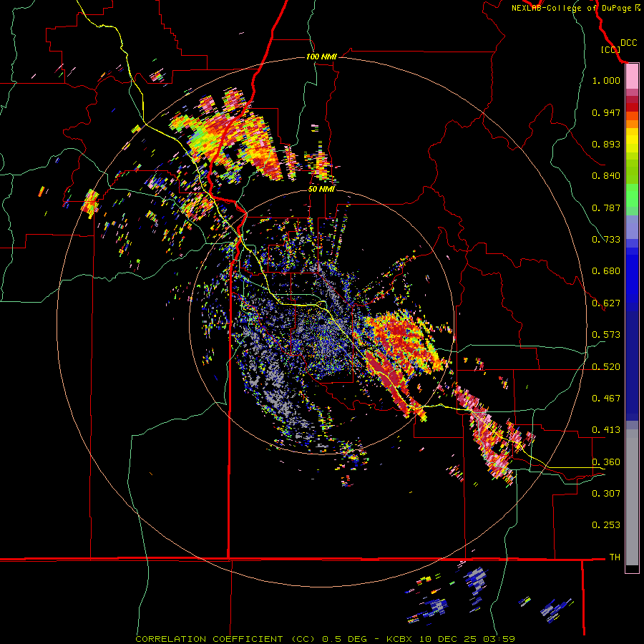
Task: Click the 50 NMI range ring label
Action: click(x=321, y=190)
